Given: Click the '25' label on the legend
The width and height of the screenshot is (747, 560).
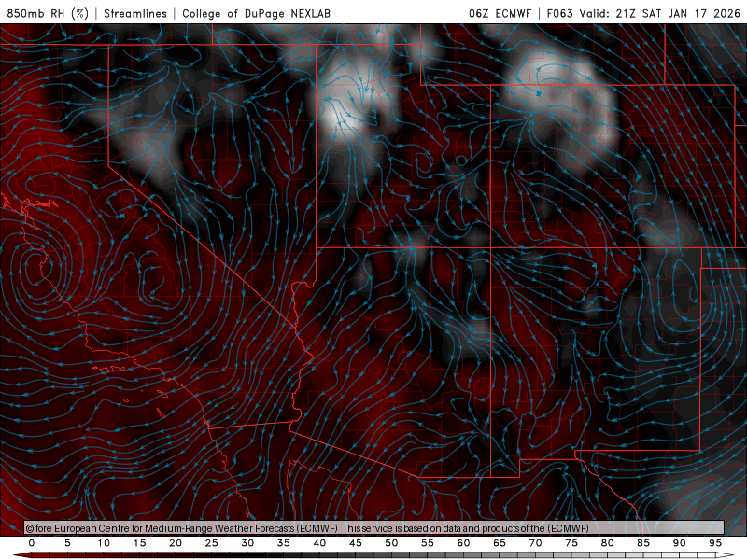Looking at the screenshot, I should (x=212, y=543).
